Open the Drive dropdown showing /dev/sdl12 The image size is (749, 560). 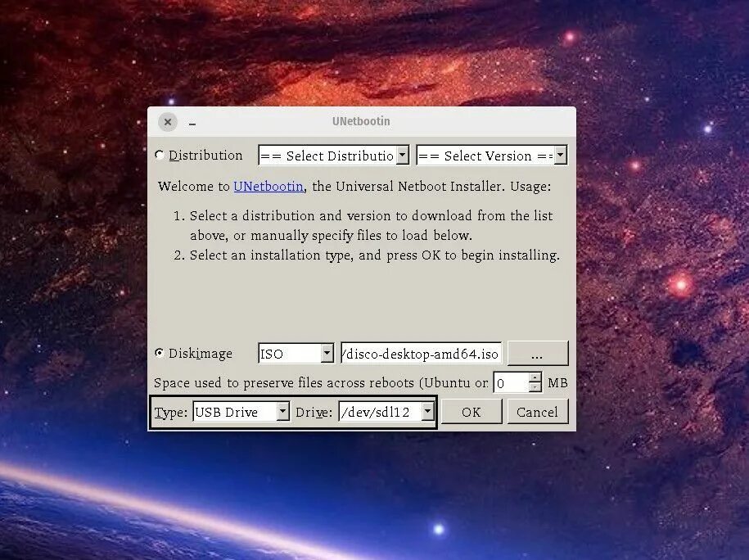coord(386,411)
